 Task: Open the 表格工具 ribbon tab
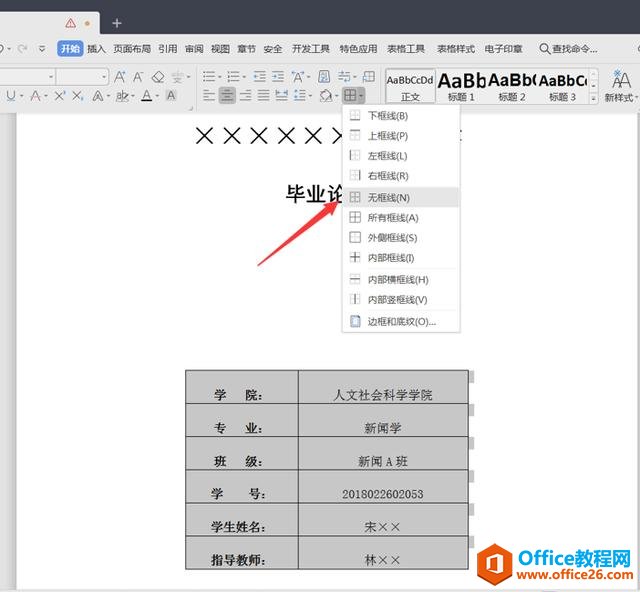(406, 49)
